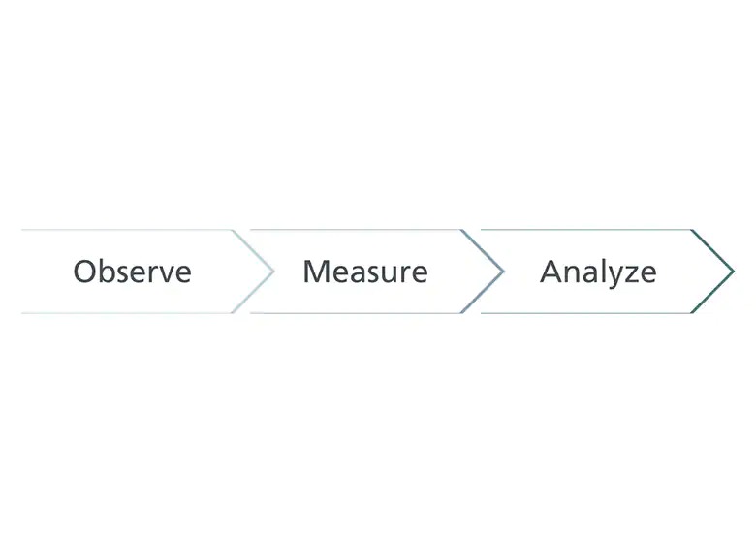Click the capital A in Analyze
This screenshot has height=543, width=756.
coord(551,271)
